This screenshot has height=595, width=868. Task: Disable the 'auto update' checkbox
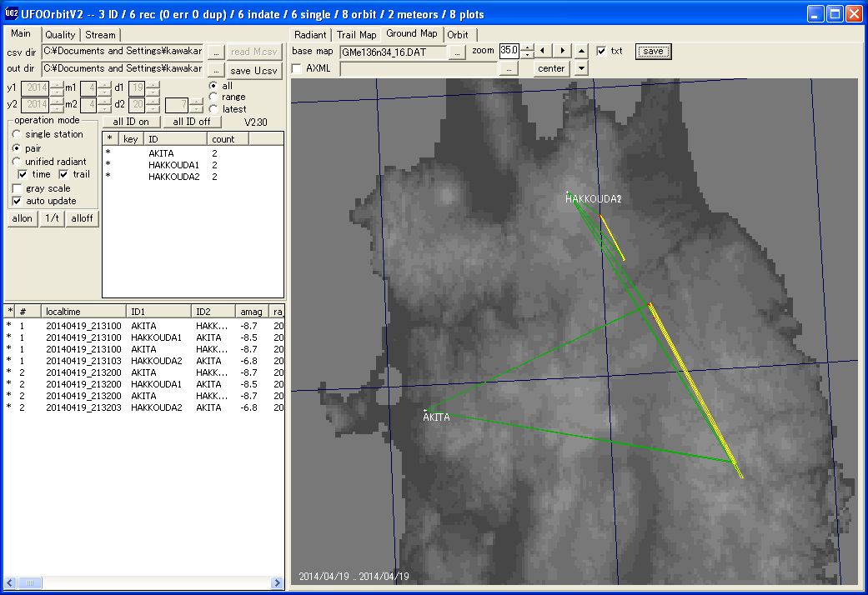tap(18, 201)
